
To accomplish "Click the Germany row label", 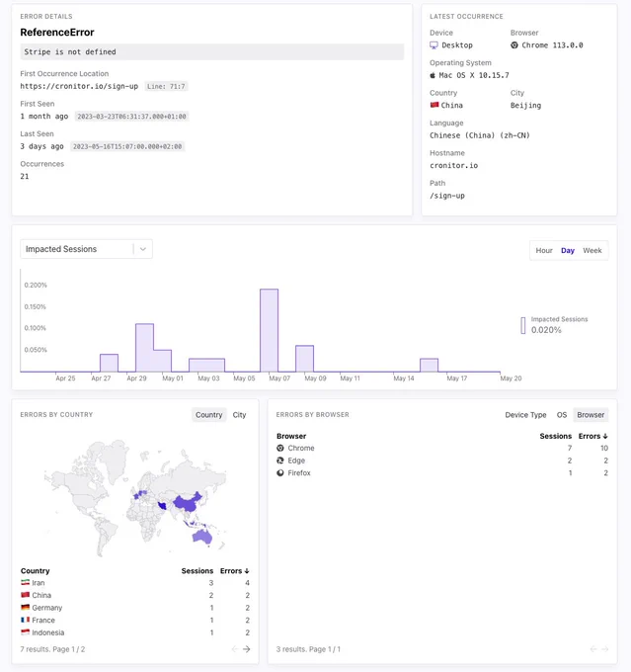I will pos(47,608).
